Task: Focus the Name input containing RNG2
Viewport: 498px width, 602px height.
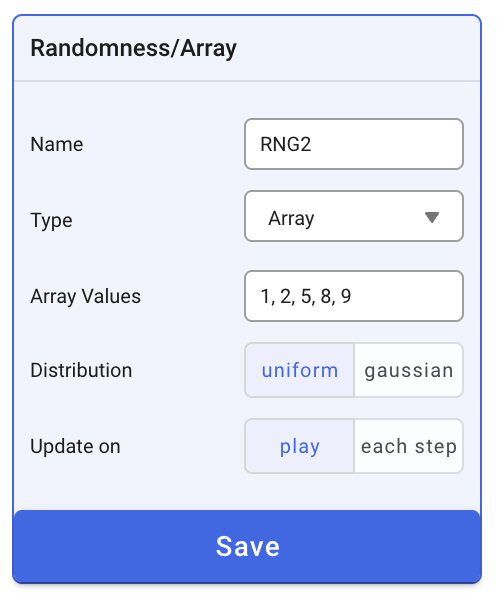Action: (354, 144)
